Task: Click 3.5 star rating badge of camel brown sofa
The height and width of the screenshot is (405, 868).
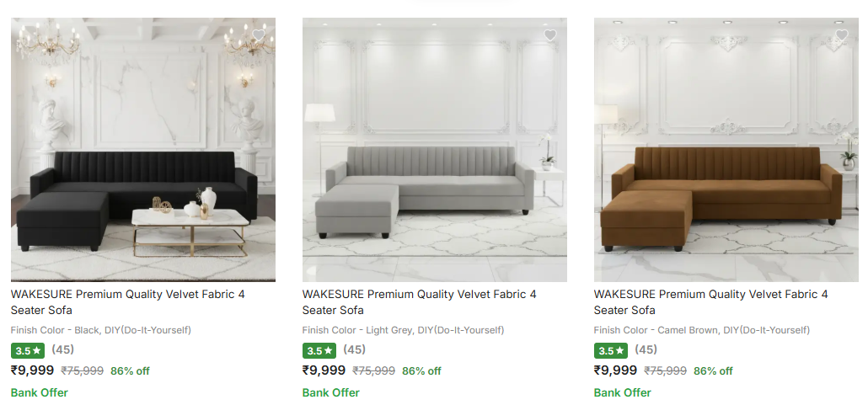Action: click(611, 351)
